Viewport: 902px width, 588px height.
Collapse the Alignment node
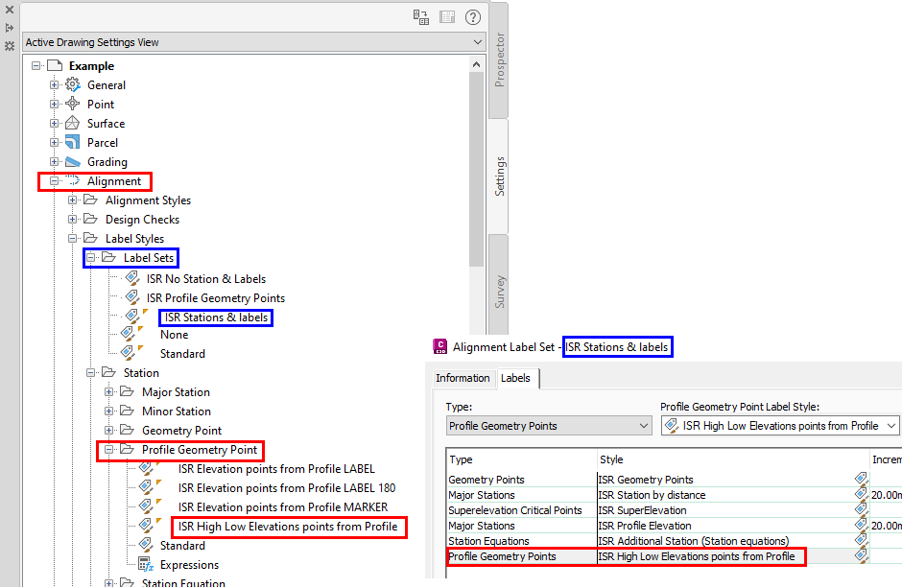coord(54,180)
